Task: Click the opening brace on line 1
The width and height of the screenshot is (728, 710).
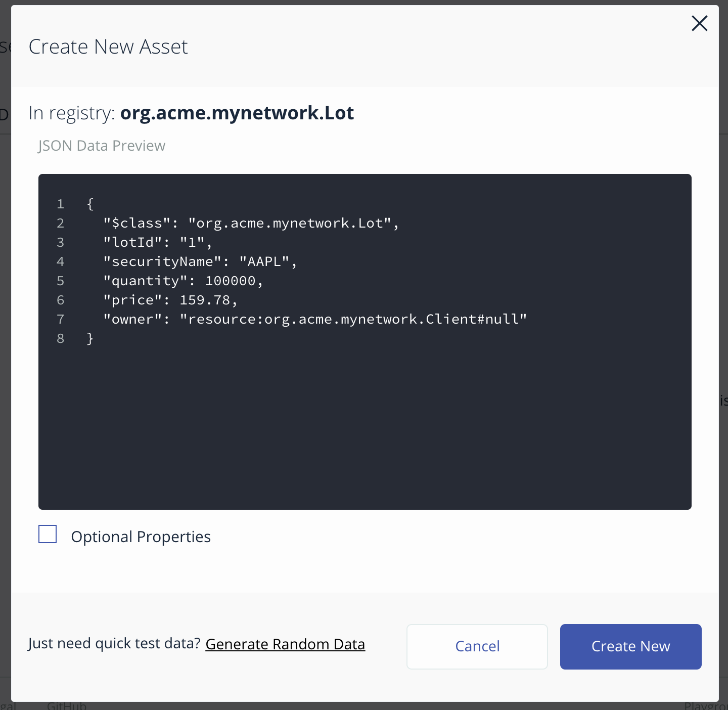Action: [x=90, y=204]
